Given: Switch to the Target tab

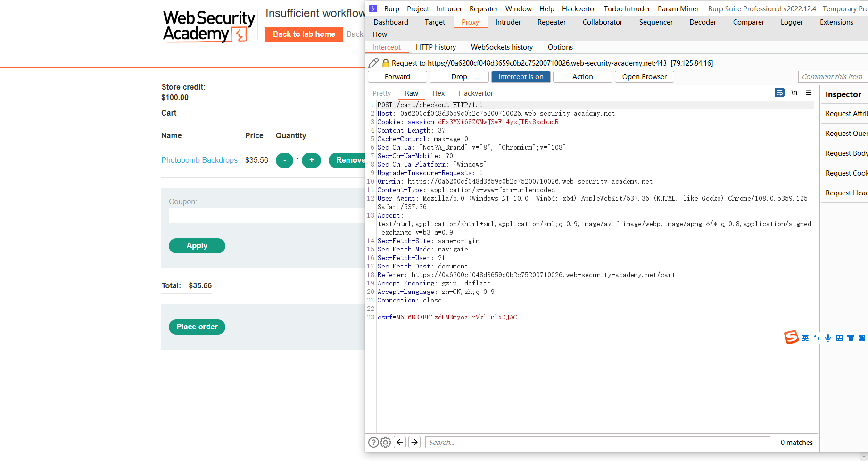Looking at the screenshot, I should 435,22.
